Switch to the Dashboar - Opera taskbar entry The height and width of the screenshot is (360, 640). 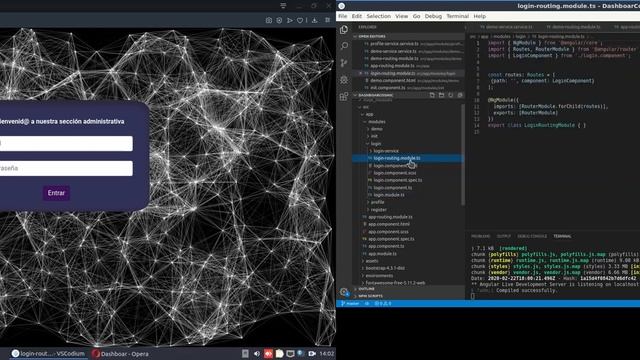tap(120, 353)
